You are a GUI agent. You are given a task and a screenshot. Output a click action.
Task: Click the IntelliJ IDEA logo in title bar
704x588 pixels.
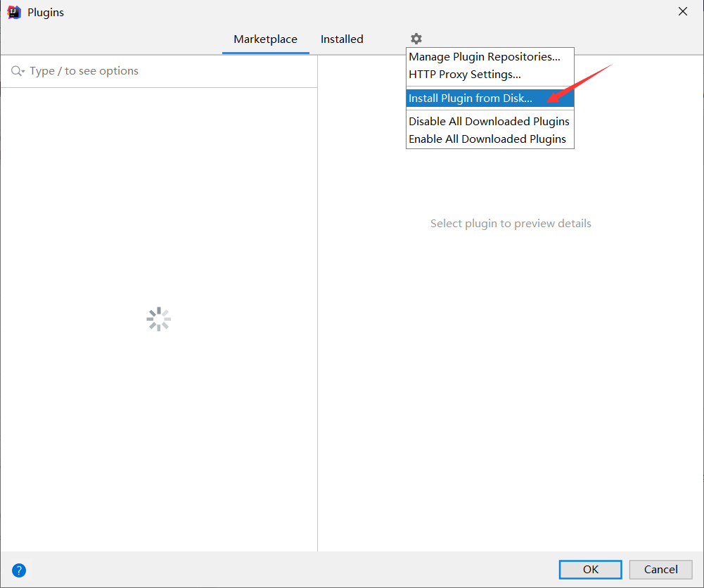14,12
